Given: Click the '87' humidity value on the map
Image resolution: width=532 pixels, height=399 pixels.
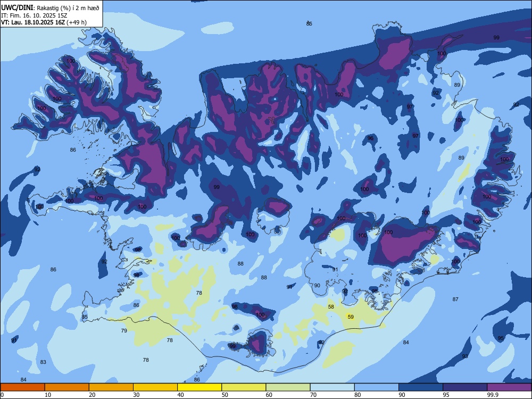Looking at the screenshot, I should click(455, 299).
